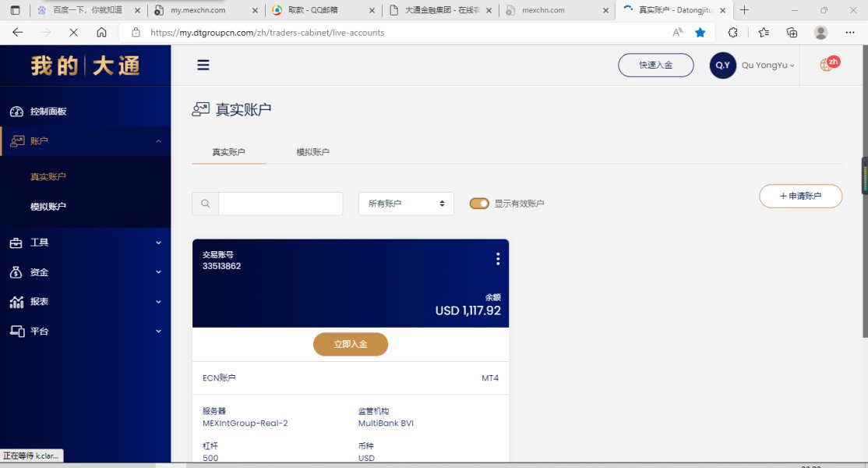Click the briefcase icon beside 工具

click(x=16, y=243)
